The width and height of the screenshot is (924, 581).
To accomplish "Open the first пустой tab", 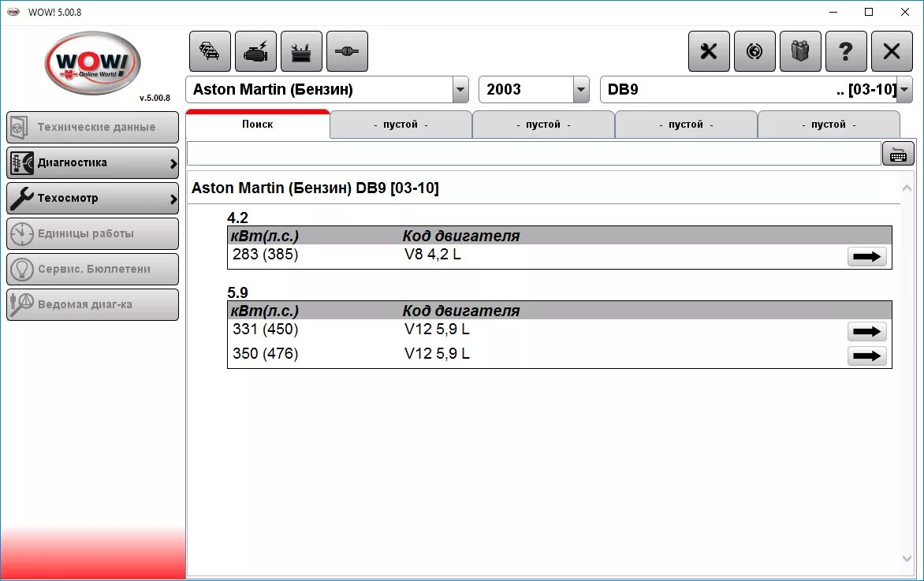I will 401,125.
